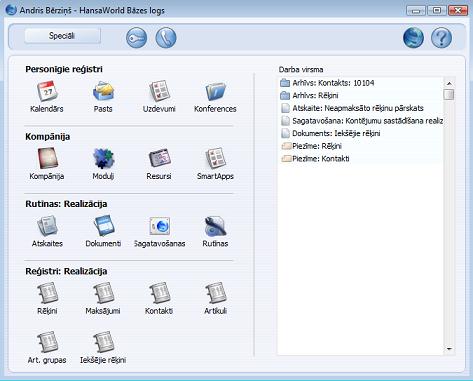The width and height of the screenshot is (473, 381).
Task: Select the Moduļi puzzle icon
Action: tap(103, 159)
